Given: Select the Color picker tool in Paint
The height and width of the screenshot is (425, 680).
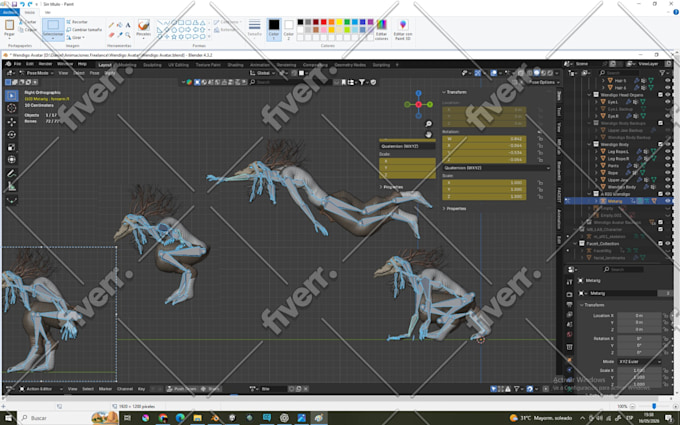Looking at the screenshot, I should coord(120,34).
